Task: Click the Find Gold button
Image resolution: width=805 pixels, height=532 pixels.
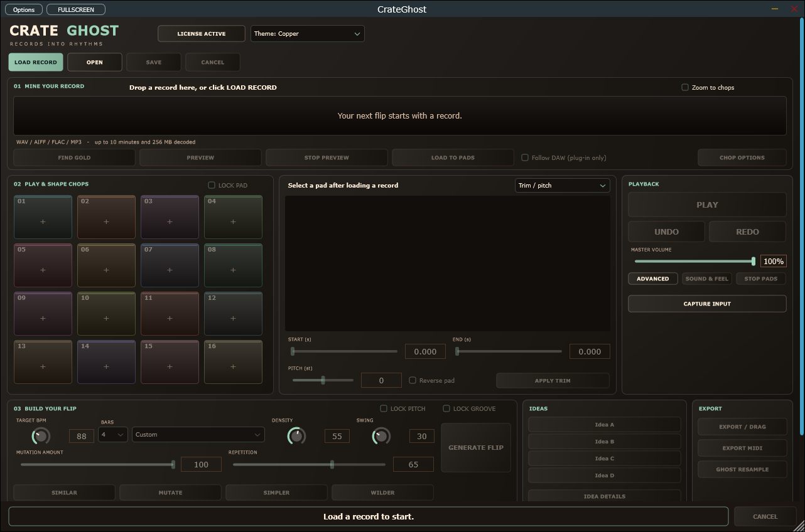Action: [x=74, y=157]
